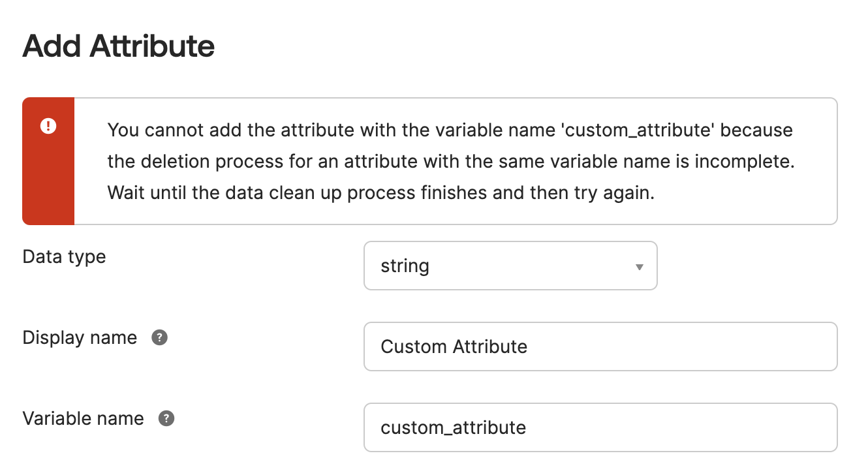This screenshot has width=868, height=462.
Task: Click the 'Custom Attribute' text in Display name
Action: click(454, 346)
